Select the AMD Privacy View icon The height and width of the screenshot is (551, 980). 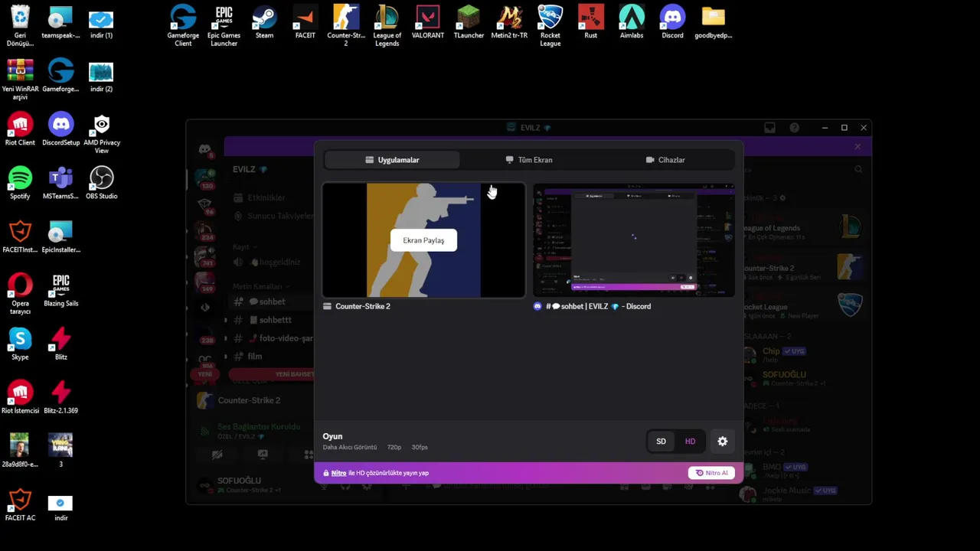tap(101, 134)
